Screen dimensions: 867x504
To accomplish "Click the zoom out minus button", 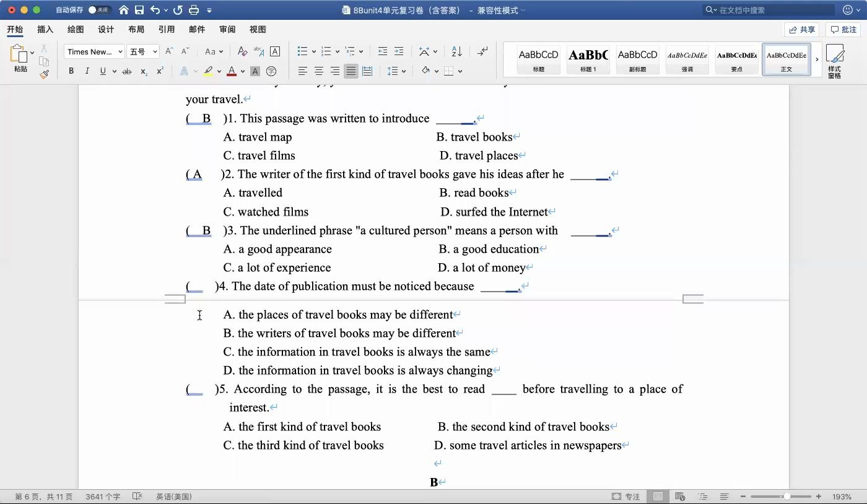I will pyautogui.click(x=744, y=497).
